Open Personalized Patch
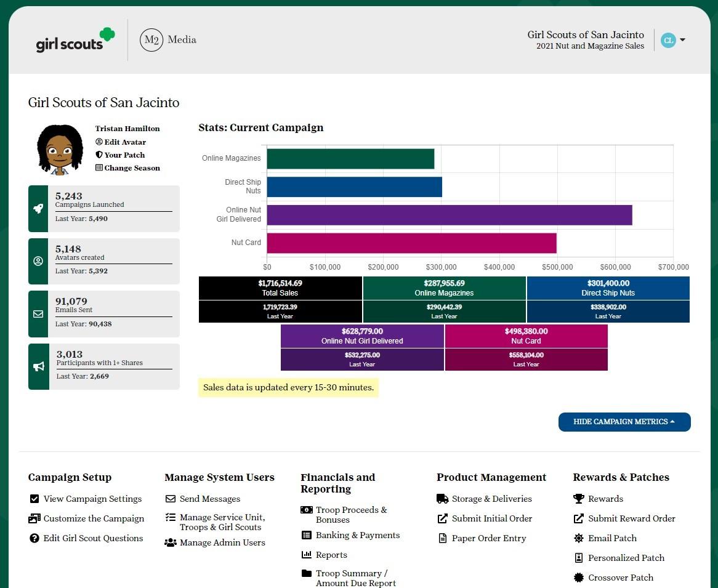Image resolution: width=718 pixels, height=588 pixels. pos(626,558)
